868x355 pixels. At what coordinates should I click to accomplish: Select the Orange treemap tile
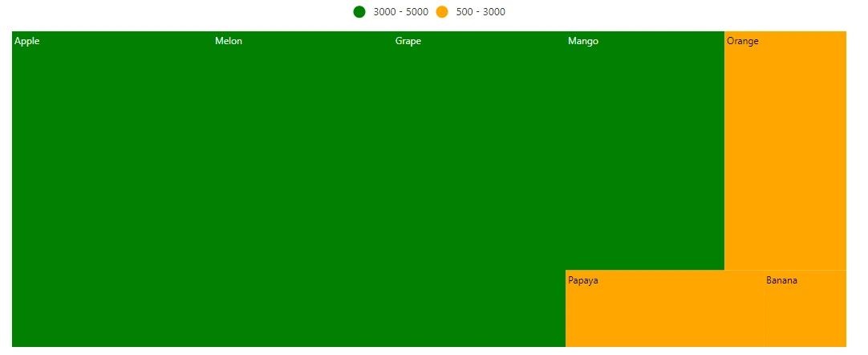pos(785,151)
